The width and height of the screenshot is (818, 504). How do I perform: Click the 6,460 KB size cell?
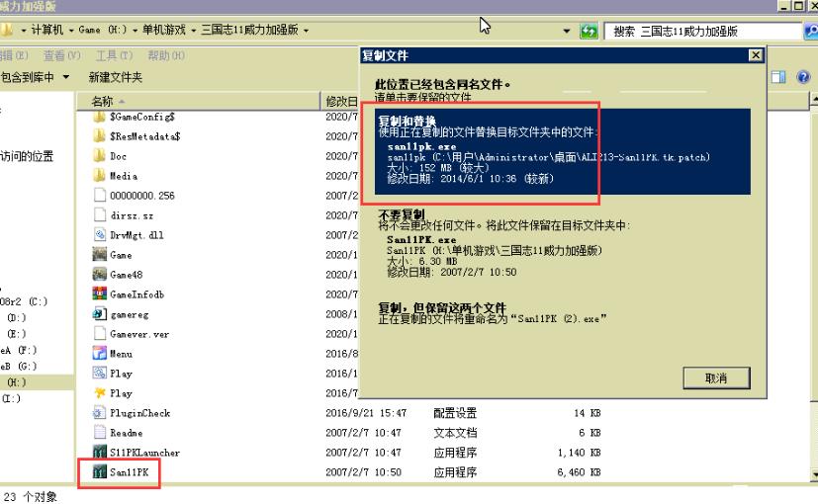tap(579, 472)
